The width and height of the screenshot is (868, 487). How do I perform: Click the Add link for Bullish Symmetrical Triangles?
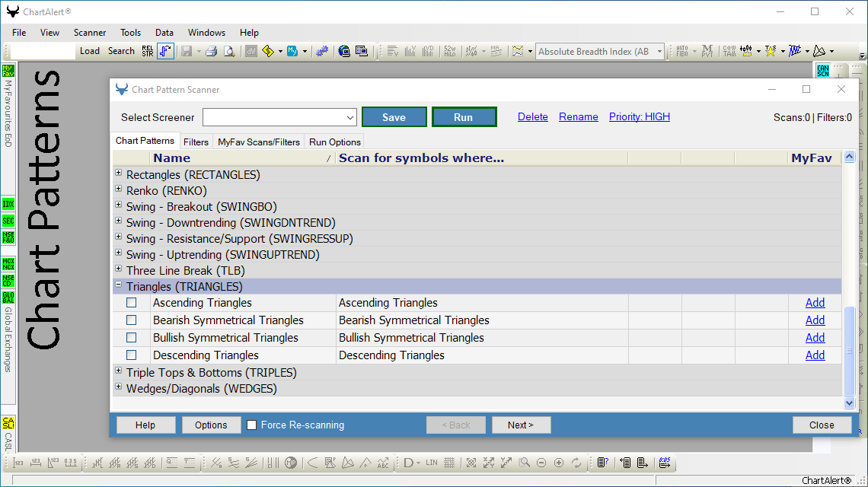815,337
